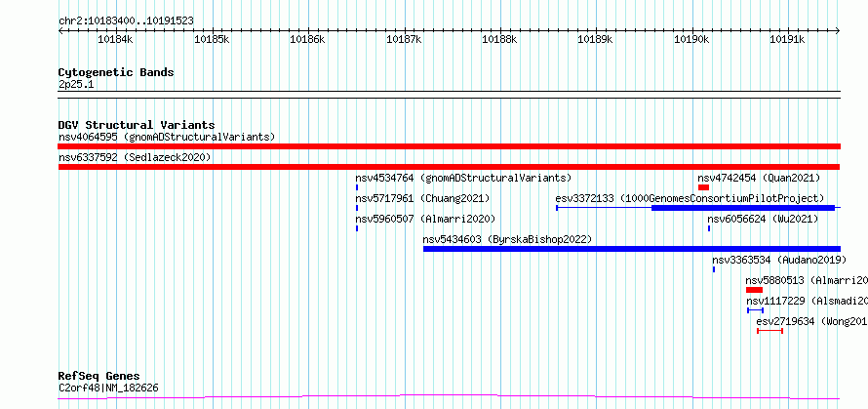Click the nsv6337592 (Sedlazeck2020) label
The image size is (868, 409).
click(x=135, y=158)
